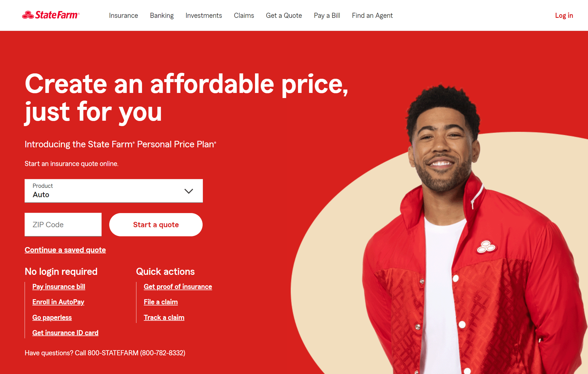Image resolution: width=588 pixels, height=374 pixels.
Task: Click the Start a quote button
Action: [155, 224]
